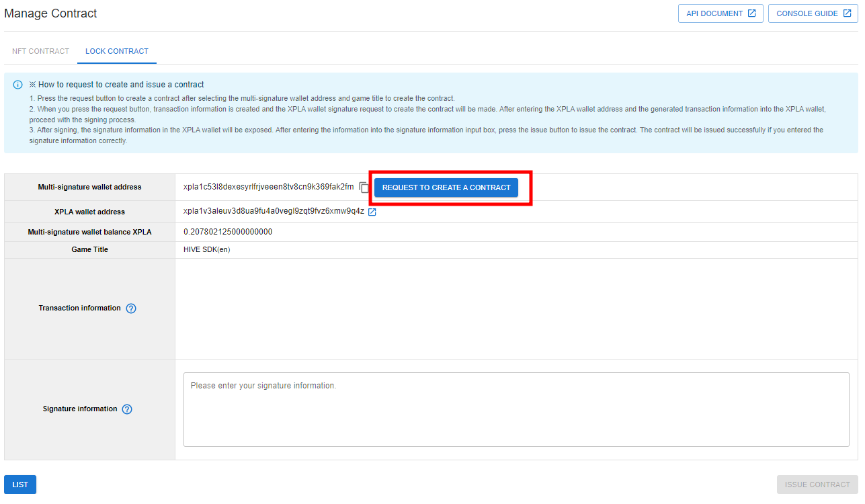Open the CONSOLE GUIDE link
Image resolution: width=865 pixels, height=504 pixels.
coord(813,13)
